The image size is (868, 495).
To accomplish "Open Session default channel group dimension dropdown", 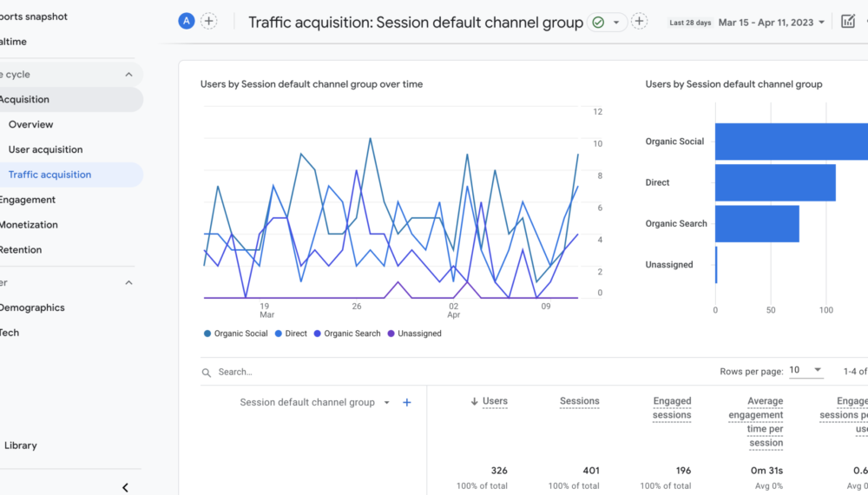I will pyautogui.click(x=314, y=403).
